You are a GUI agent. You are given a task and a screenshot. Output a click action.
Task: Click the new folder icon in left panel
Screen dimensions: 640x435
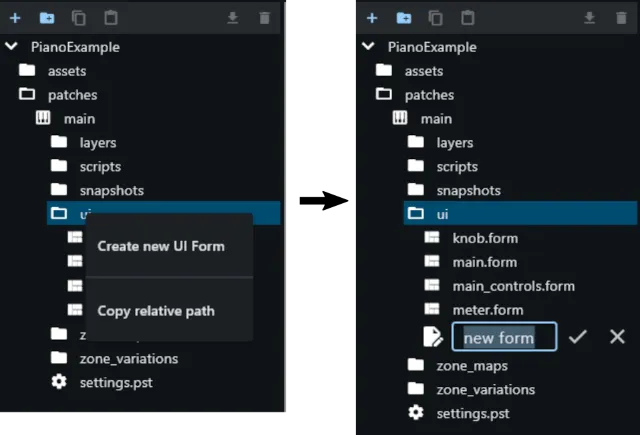[x=47, y=18]
